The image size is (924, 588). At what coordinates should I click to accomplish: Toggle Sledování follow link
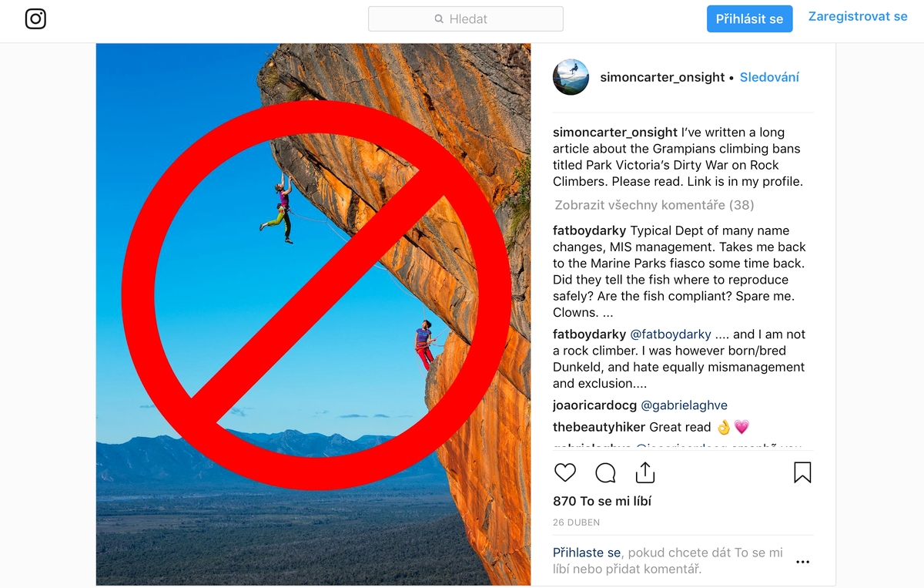point(769,77)
